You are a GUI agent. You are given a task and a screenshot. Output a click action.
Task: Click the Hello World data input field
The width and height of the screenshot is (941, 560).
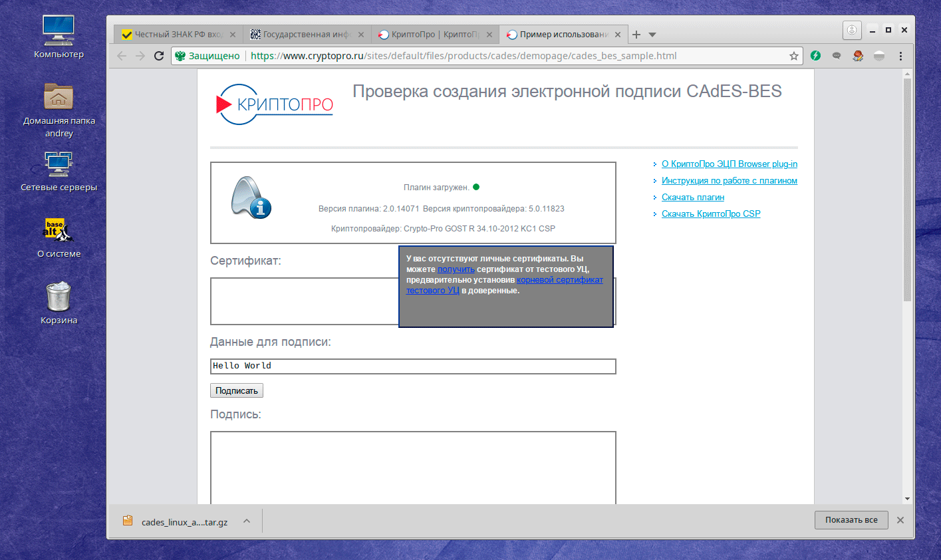(x=412, y=366)
